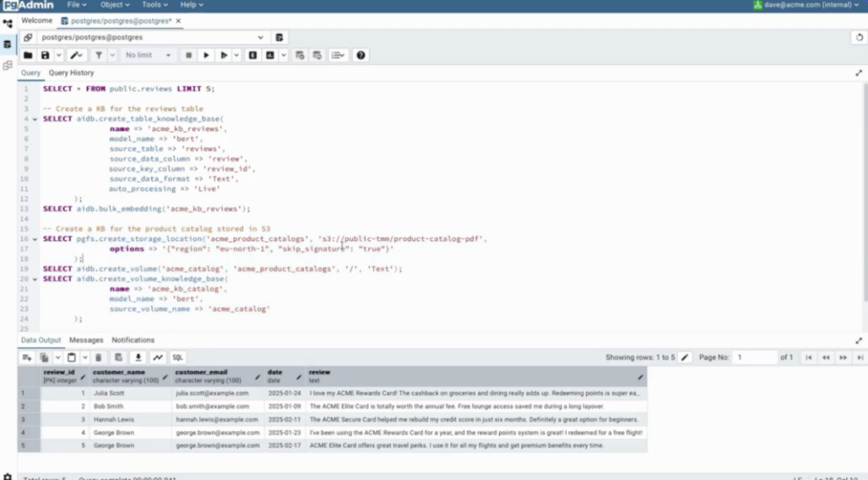Open the Workspace schemas sidebar icon

(x=7, y=65)
